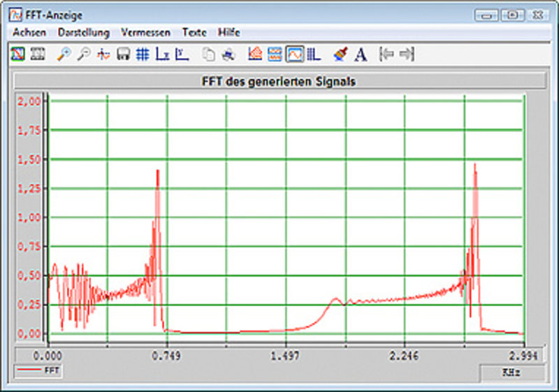Click x-axis value 2.994
The width and height of the screenshot is (559, 392).
pos(523,356)
